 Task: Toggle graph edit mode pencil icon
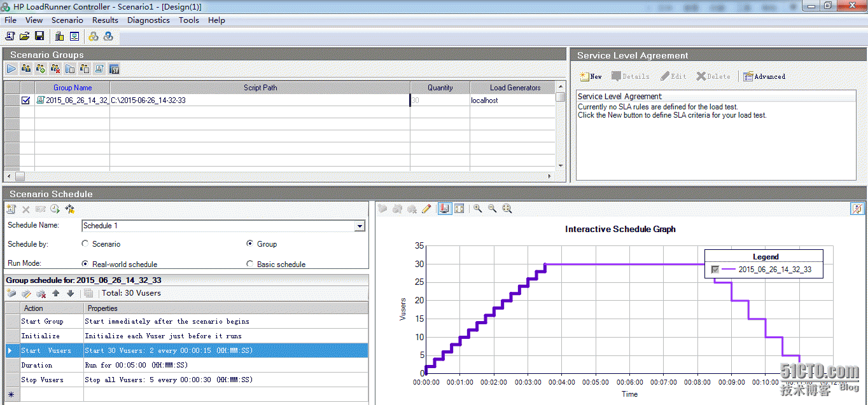pyautogui.click(x=426, y=209)
